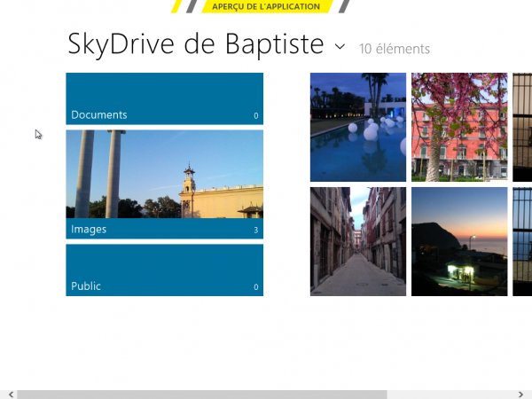
Task: Click the horizontal scrollbar left arrow
Action: (x=8, y=394)
